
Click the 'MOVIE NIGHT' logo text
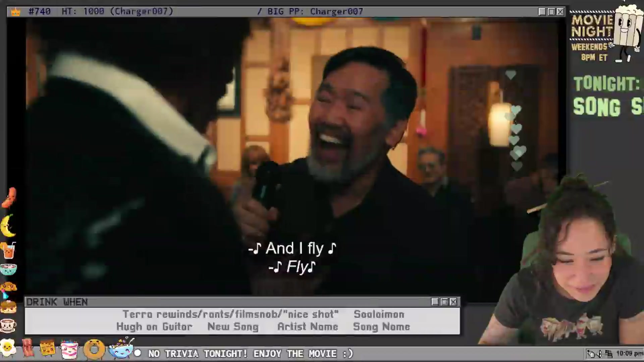[592, 26]
